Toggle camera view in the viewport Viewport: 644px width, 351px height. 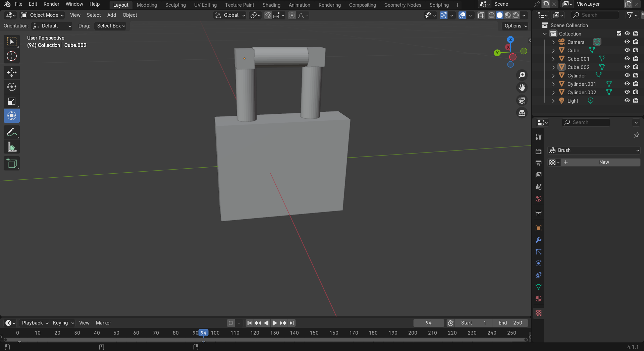tap(522, 100)
